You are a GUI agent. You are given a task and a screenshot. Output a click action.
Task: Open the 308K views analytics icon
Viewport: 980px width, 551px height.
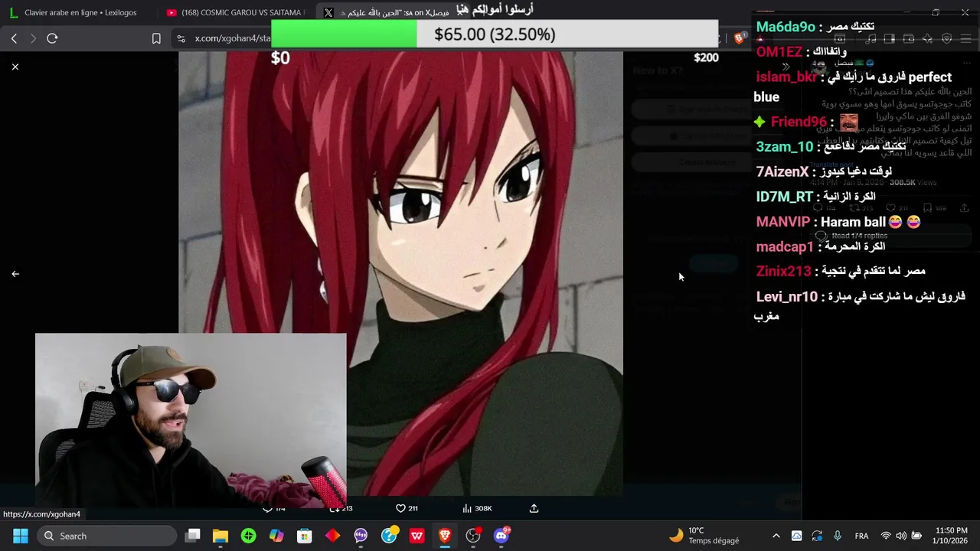(477, 508)
